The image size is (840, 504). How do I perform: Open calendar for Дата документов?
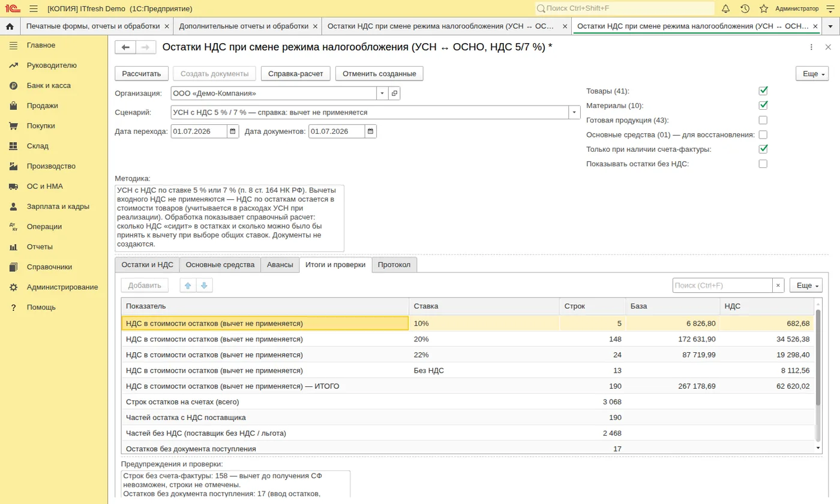371,131
